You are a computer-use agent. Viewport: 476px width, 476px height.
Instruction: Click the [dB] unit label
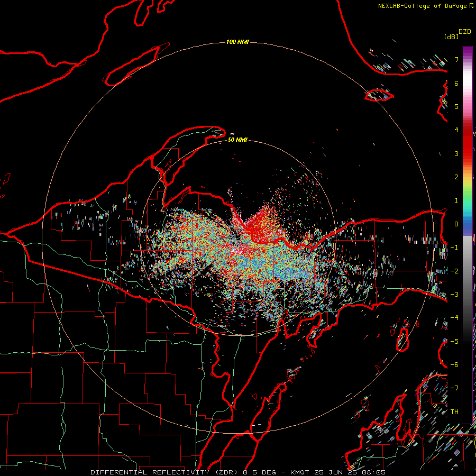(452, 36)
